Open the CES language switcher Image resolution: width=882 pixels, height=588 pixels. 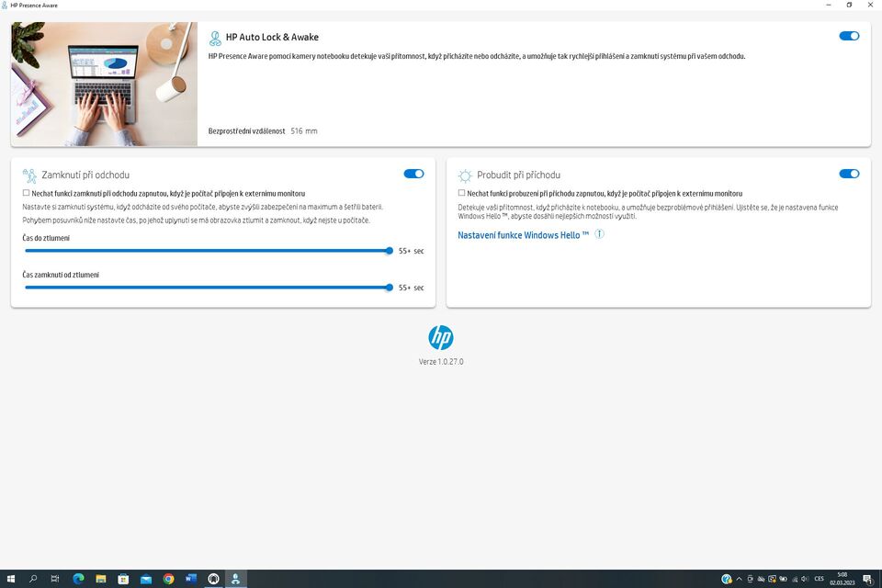[818, 579]
